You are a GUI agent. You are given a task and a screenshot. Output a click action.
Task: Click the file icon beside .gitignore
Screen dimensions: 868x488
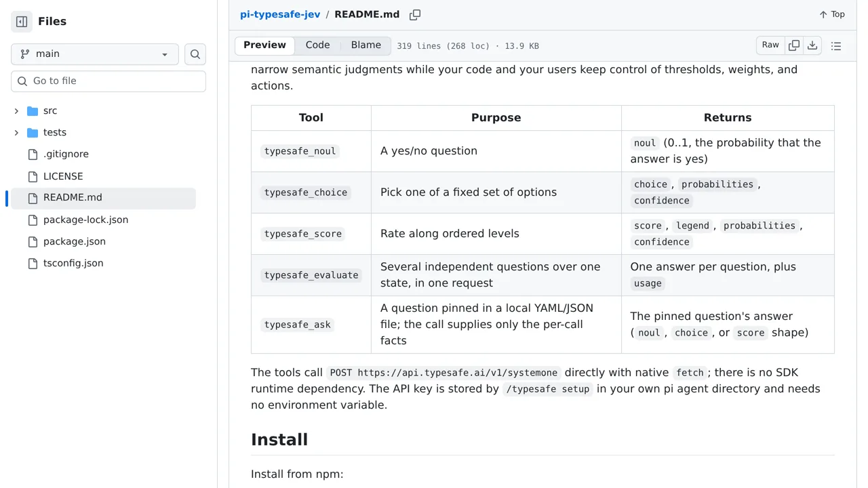pos(33,155)
